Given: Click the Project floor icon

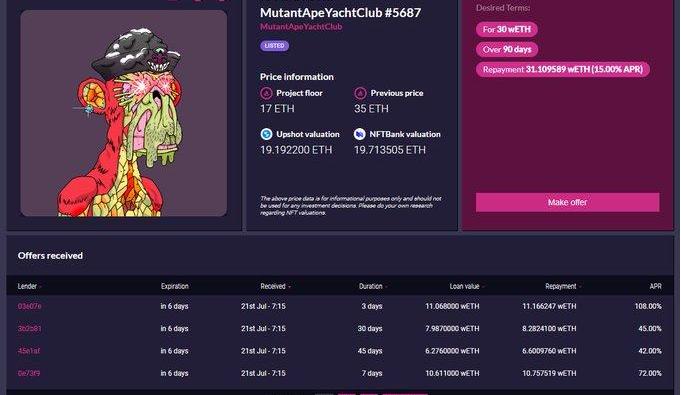Looking at the screenshot, I should point(266,93).
